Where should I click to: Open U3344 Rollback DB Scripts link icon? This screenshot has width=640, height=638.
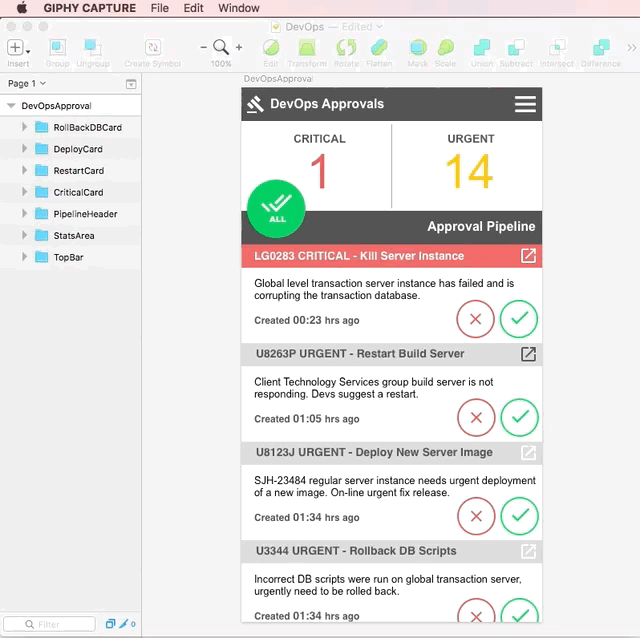pos(528,551)
